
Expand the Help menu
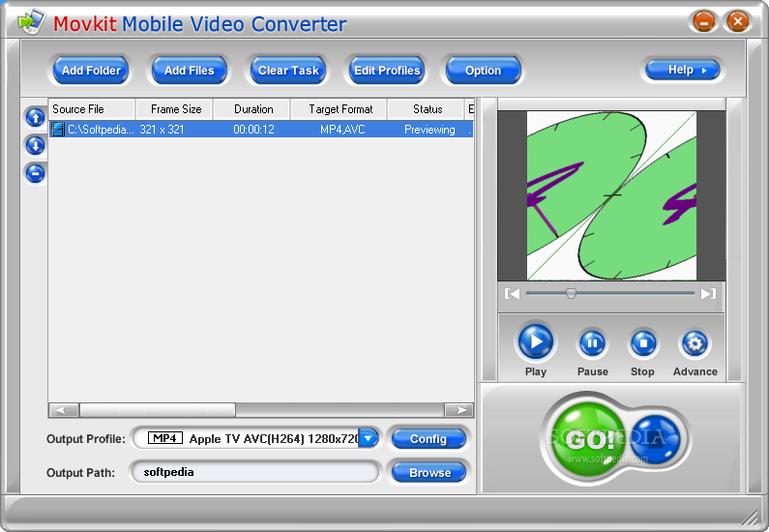click(683, 70)
